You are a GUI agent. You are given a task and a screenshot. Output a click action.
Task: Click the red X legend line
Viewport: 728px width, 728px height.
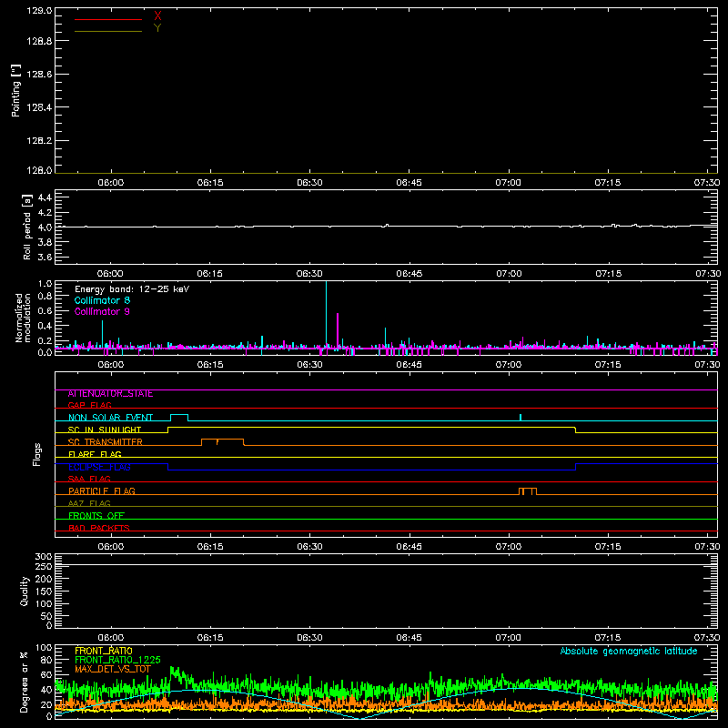point(108,19)
